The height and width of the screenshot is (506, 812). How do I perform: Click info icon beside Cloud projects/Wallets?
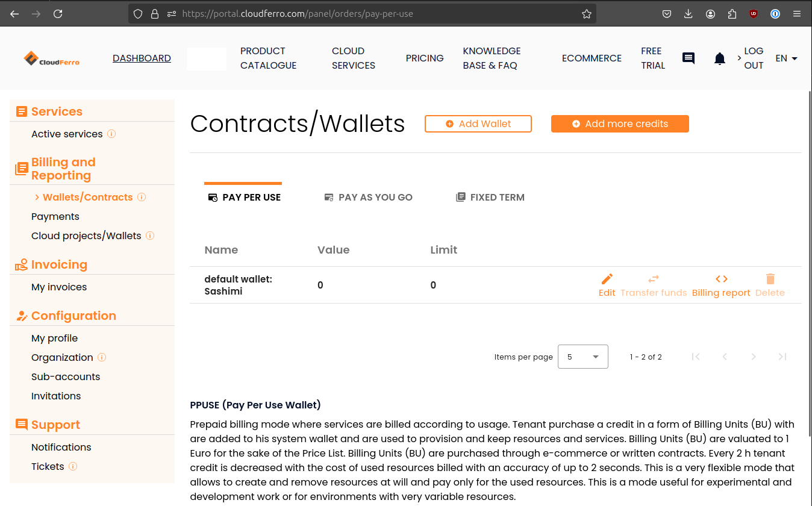tap(150, 236)
